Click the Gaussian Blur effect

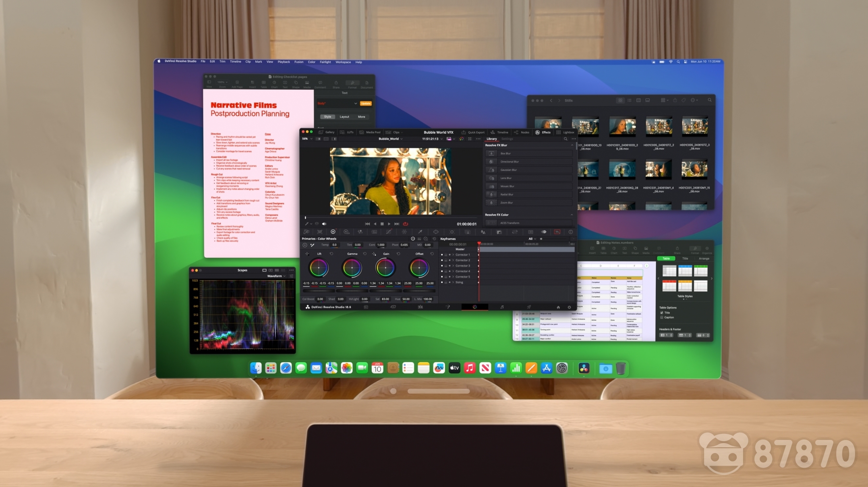(529, 170)
